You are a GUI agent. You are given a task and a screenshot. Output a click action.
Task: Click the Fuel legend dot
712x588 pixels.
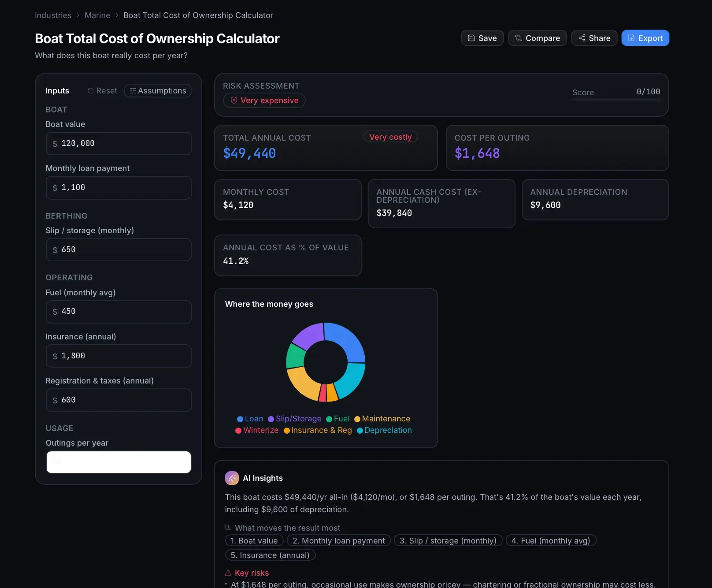[x=329, y=419]
